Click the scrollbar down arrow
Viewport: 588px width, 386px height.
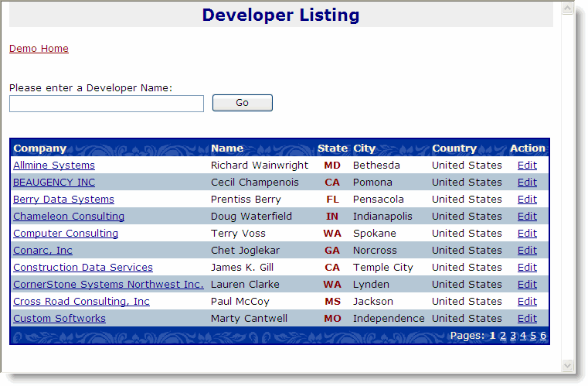pyautogui.click(x=567, y=365)
